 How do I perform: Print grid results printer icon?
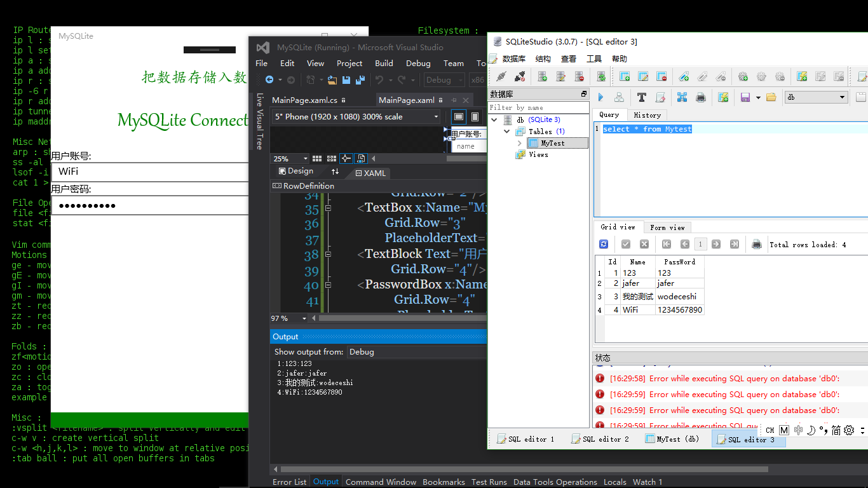point(757,244)
